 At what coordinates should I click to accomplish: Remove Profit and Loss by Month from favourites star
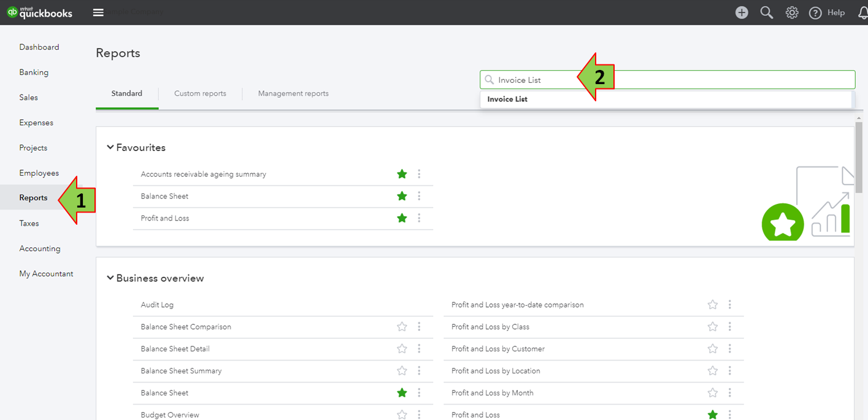[x=712, y=392]
